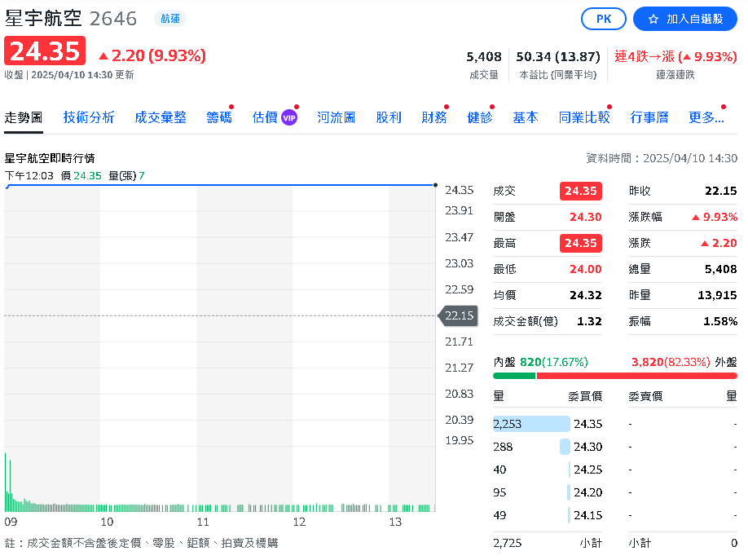Image resolution: width=748 pixels, height=560 pixels.
Task: Click the 22.15 previous close price marker
Action: pos(459,315)
